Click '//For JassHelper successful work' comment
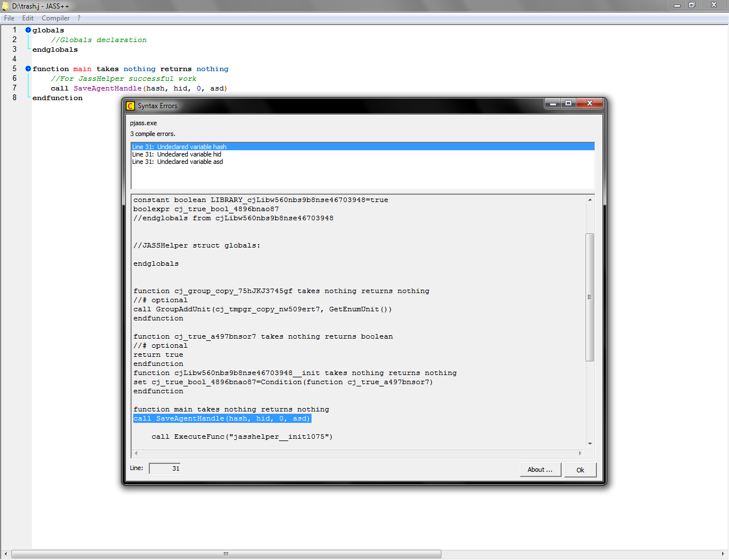Viewport: 729px width, 560px height. [x=124, y=79]
